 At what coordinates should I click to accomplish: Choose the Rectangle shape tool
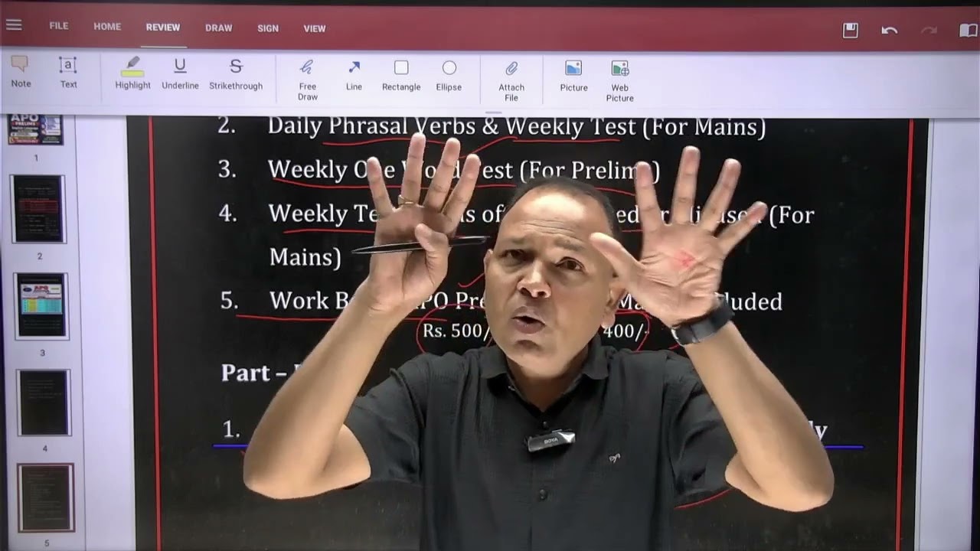[x=401, y=75]
